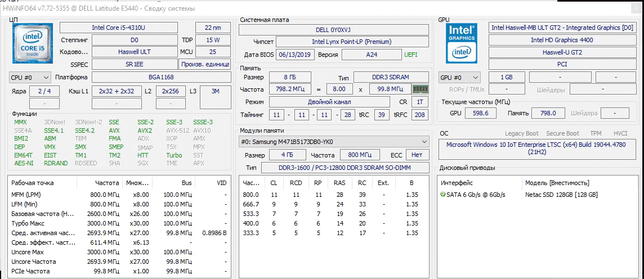This screenshot has height=279, width=644.
Task: Open the GPU #0 selector dropdown
Action: (x=459, y=77)
